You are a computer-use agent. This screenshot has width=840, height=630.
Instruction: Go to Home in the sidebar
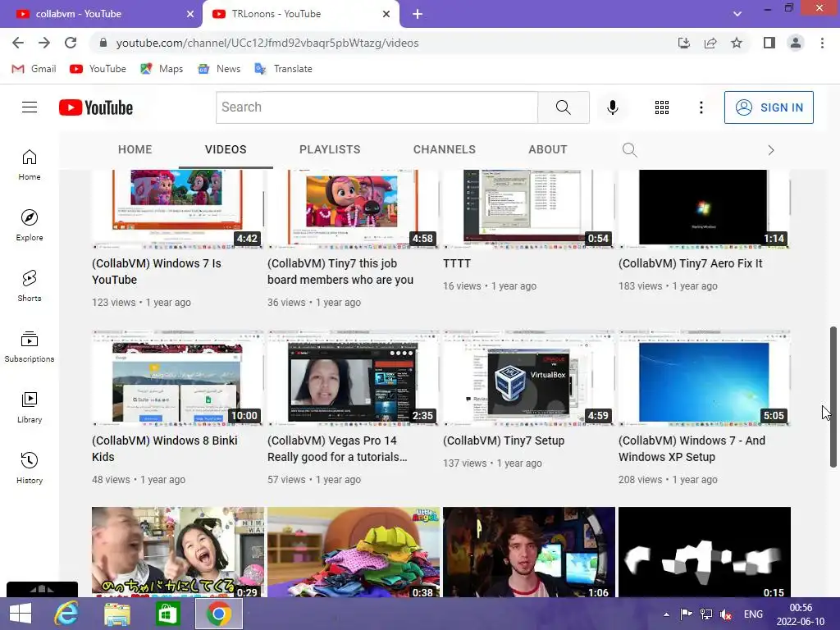coord(30,164)
